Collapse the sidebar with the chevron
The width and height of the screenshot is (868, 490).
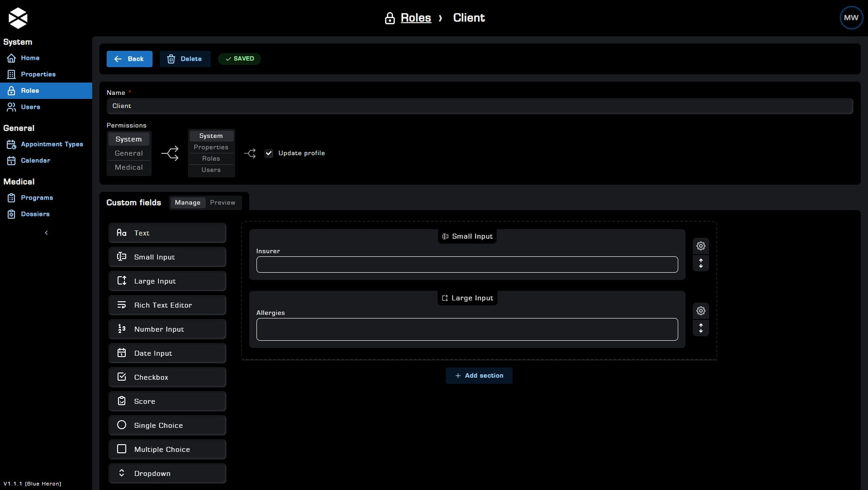coord(46,233)
